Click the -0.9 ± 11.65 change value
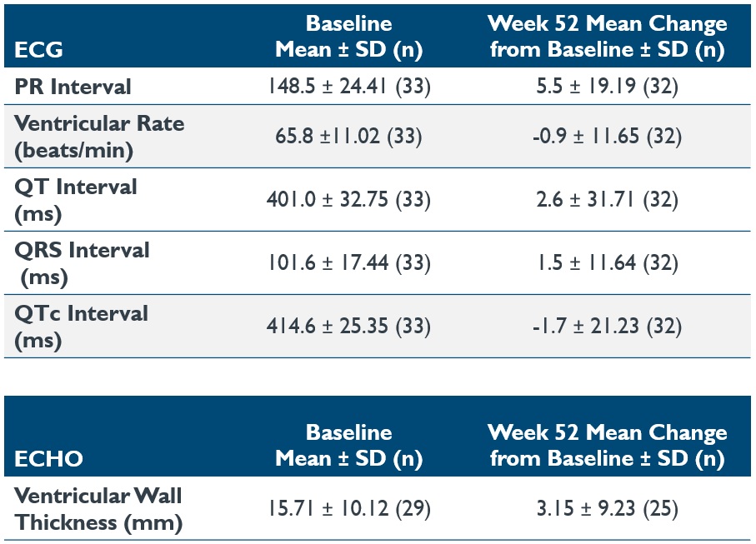The image size is (756, 544). point(608,137)
